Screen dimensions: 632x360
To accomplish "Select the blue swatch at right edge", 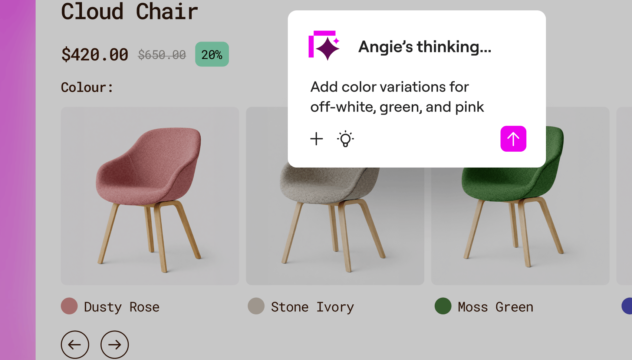I will [627, 306].
